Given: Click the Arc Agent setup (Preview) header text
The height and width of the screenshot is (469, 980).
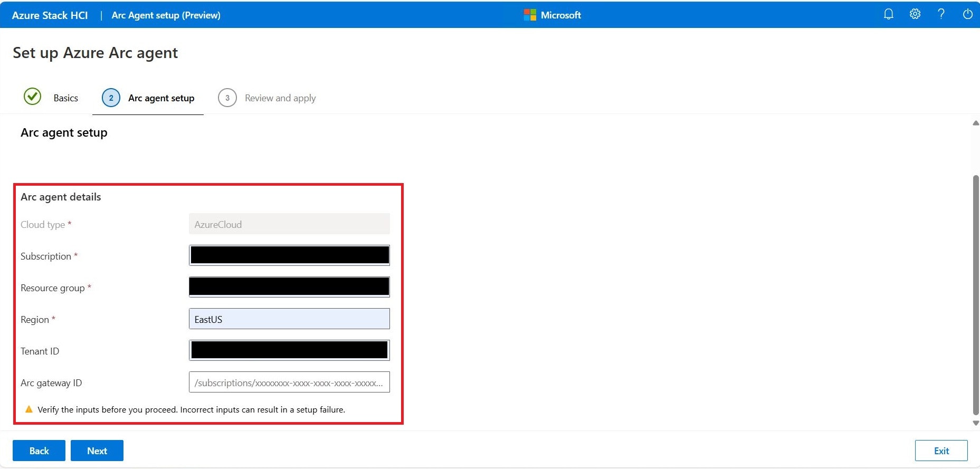Looking at the screenshot, I should point(166,15).
